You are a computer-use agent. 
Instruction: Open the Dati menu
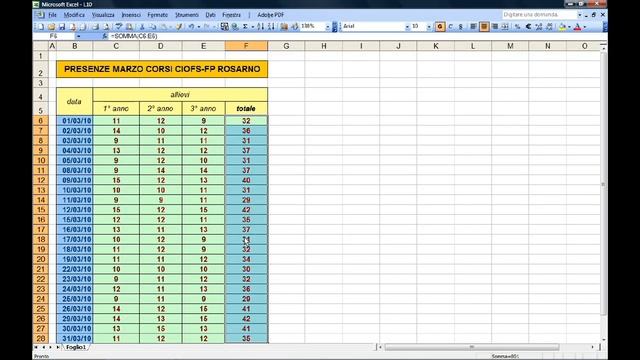coord(210,15)
